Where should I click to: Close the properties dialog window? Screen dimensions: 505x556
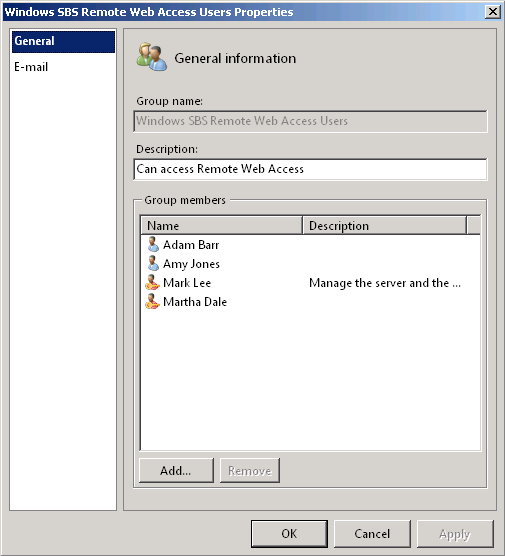[493, 12]
